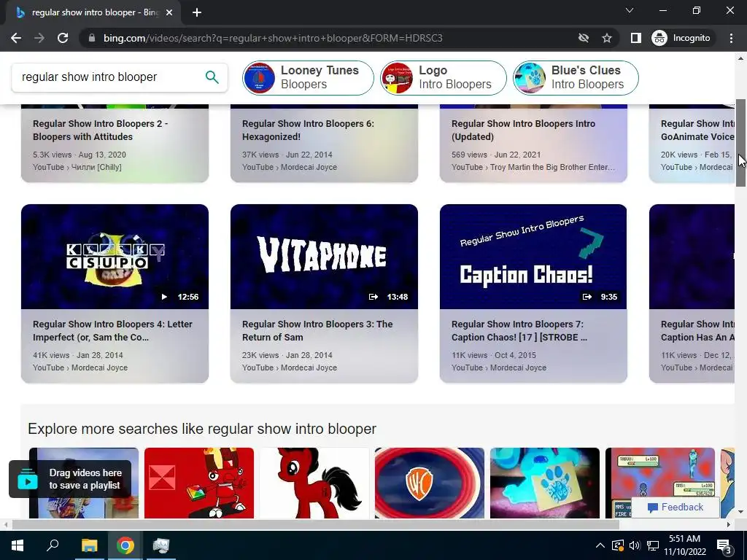Click the "41K views · Jan 28, 2014" line
Viewport: 747px width, 560px height.
click(77, 355)
